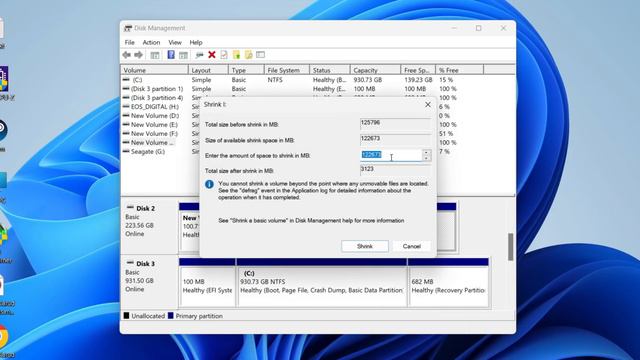The width and height of the screenshot is (640, 360).
Task: Sort by the Status column header
Action: pyautogui.click(x=330, y=70)
